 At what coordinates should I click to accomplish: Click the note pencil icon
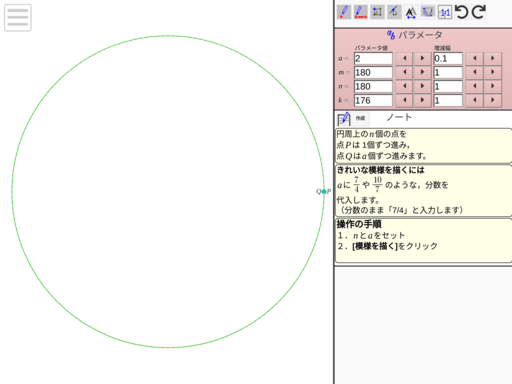(x=343, y=119)
